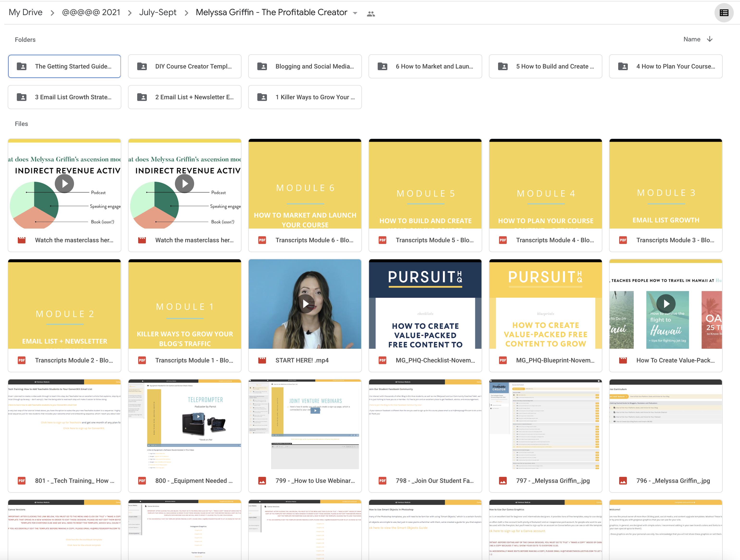Click PDF icon of 801 - _Tech Training file
Image resolution: width=740 pixels, height=560 pixels.
click(21, 481)
